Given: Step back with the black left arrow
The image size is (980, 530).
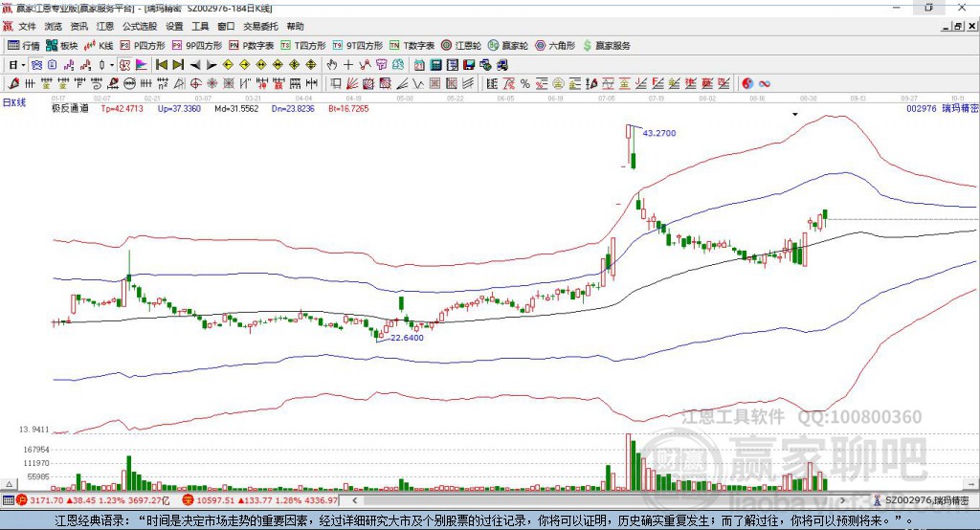Looking at the screenshot, I should coord(195,65).
